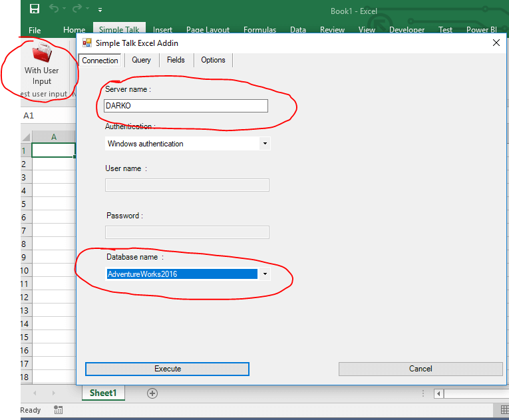509x420 pixels.
Task: Open the Data ribbon tab
Action: pos(298,30)
